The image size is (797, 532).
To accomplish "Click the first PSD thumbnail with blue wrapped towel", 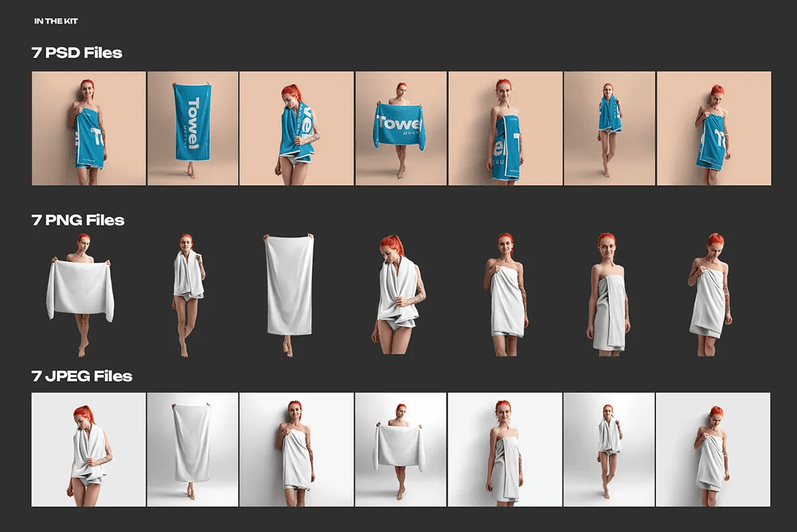I will (x=89, y=128).
